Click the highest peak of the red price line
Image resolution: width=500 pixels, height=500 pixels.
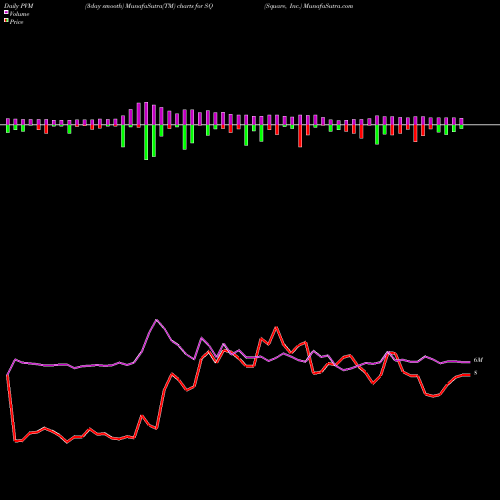point(276,327)
